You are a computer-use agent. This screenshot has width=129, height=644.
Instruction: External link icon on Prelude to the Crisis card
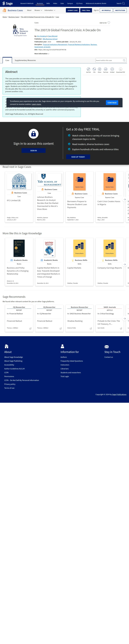[x=121, y=329]
